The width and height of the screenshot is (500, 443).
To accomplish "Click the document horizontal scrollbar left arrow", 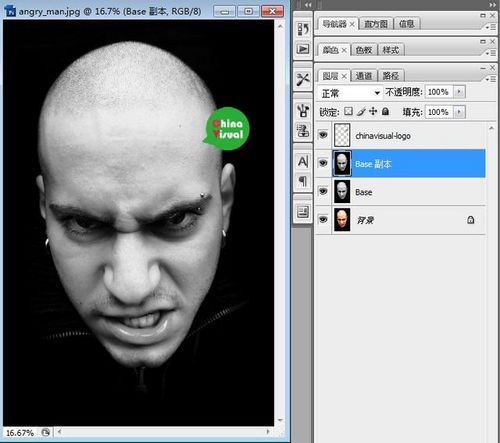I will pos(59,432).
